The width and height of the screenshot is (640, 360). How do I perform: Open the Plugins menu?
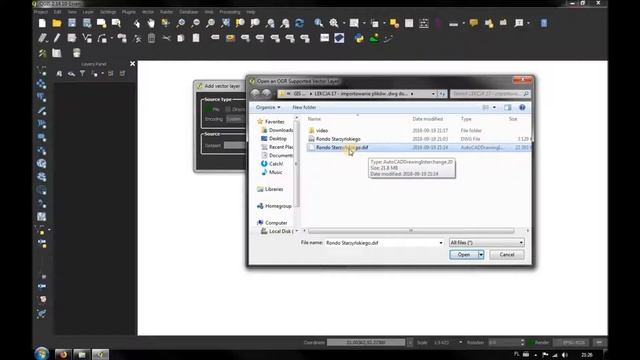(x=129, y=12)
